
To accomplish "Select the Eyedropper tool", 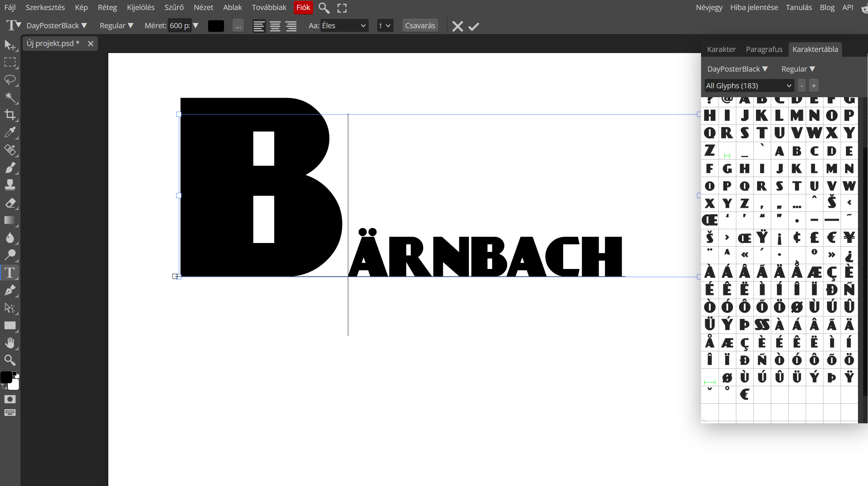I will tap(10, 132).
